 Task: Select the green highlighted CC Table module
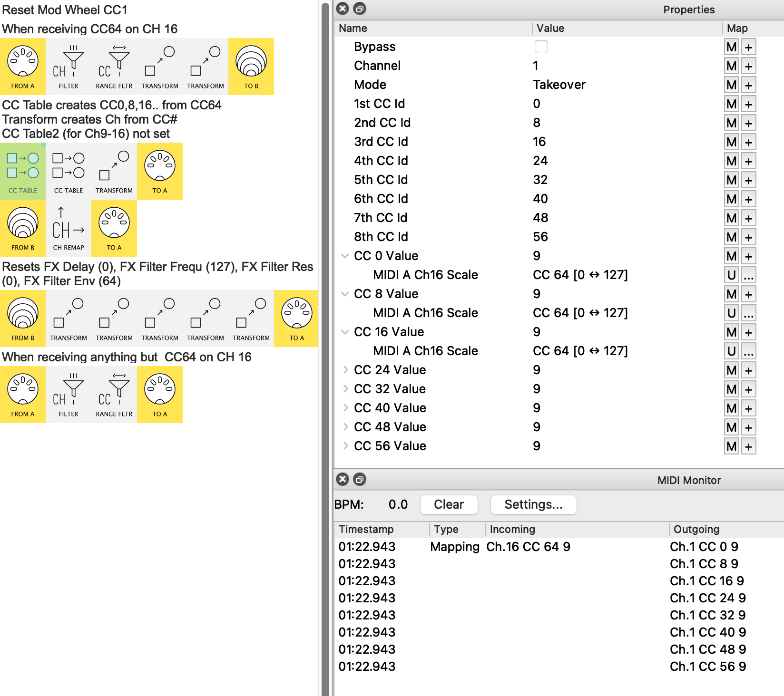tap(23, 171)
